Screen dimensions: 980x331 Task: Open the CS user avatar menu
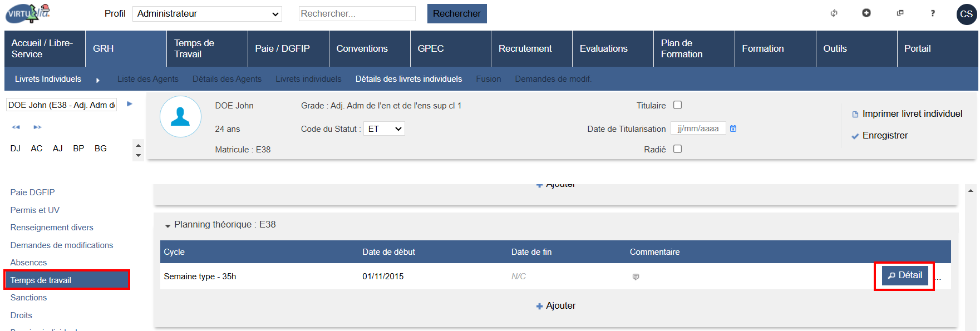coord(967,14)
